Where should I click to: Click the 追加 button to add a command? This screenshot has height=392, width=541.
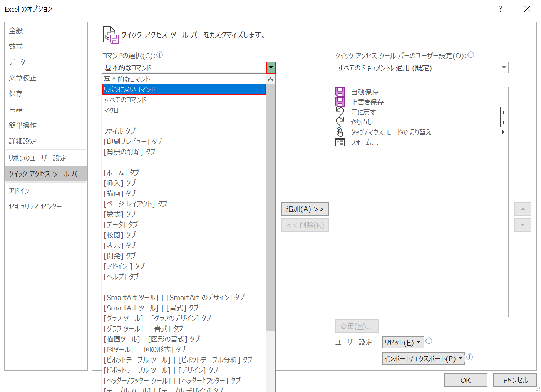[x=305, y=209]
